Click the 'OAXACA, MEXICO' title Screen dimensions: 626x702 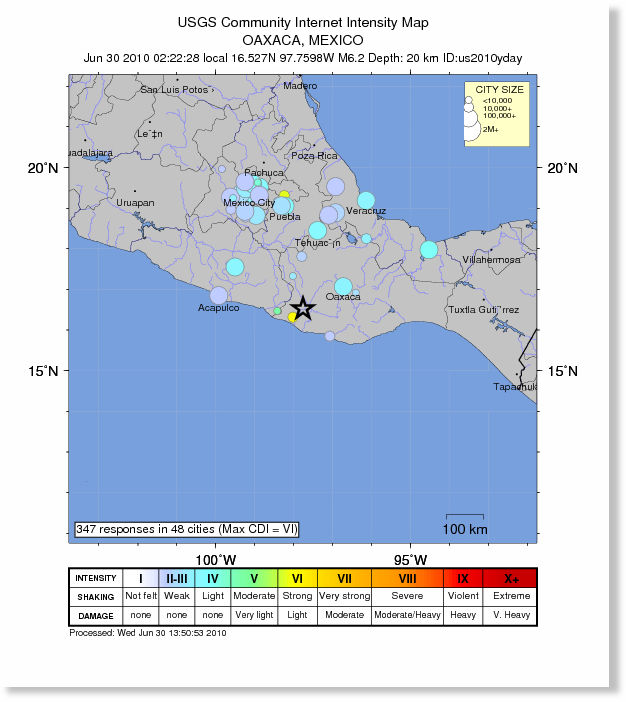(303, 40)
